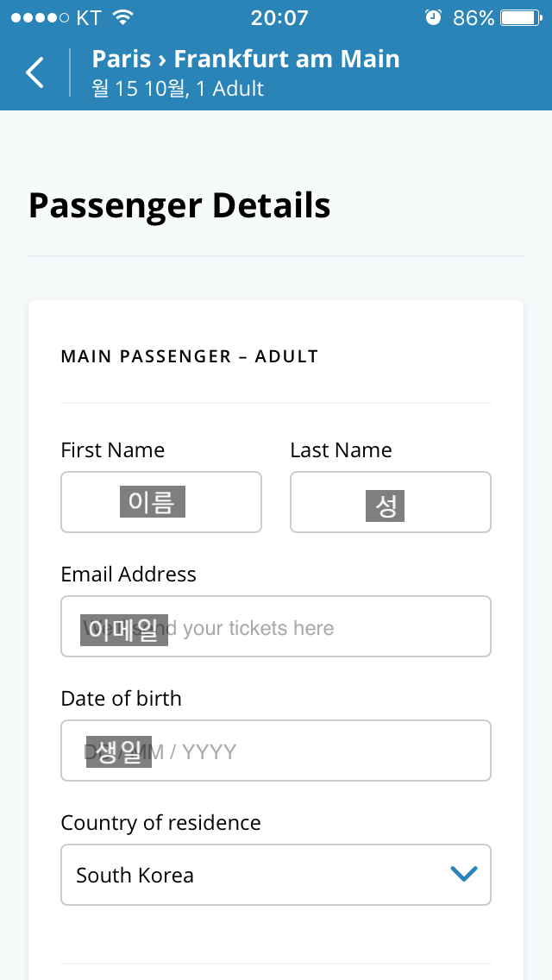The image size is (552, 980).
Task: Open the South Korea country dropdown
Action: [259, 875]
